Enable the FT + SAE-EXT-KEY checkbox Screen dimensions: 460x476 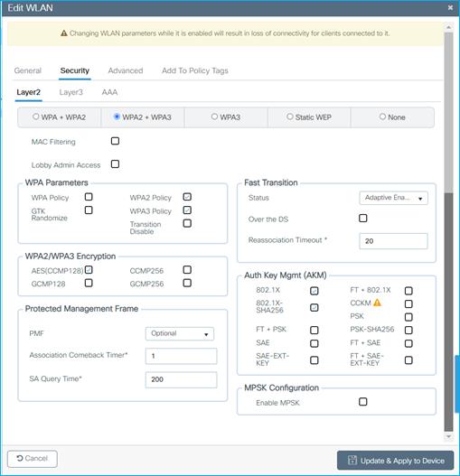click(408, 360)
